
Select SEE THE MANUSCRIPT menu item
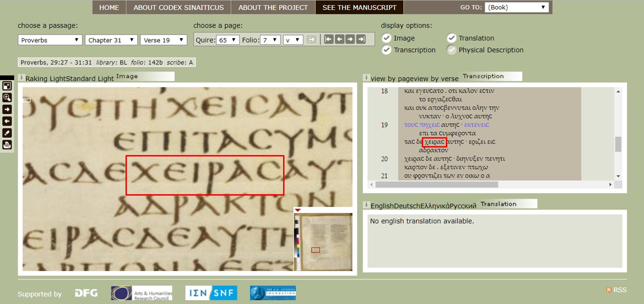(x=359, y=7)
